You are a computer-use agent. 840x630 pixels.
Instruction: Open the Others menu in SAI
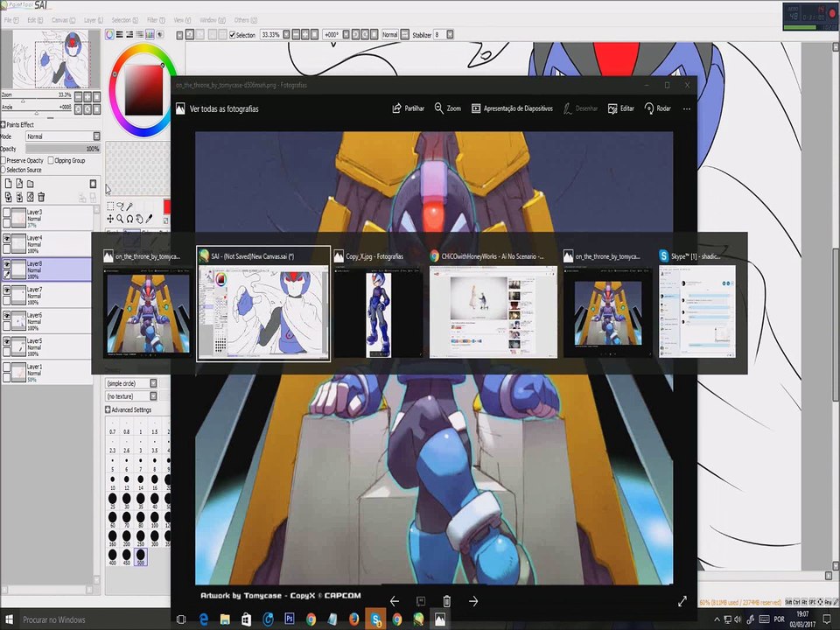[244, 20]
